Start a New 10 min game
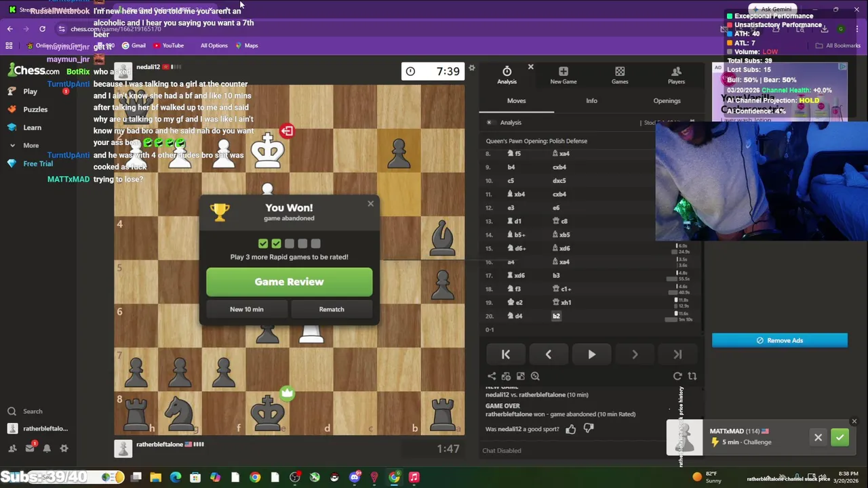Screen dimensions: 868x488 pyautogui.click(x=246, y=309)
